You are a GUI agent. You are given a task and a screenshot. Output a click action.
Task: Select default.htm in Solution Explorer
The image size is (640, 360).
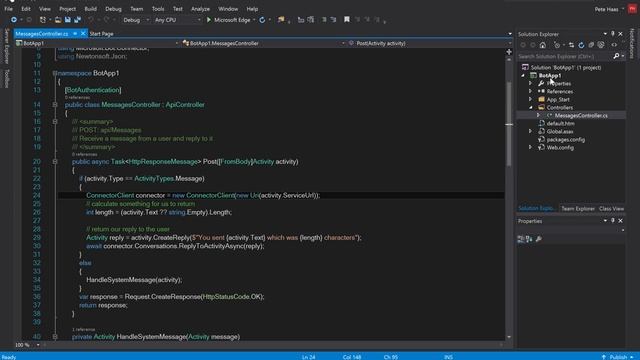click(x=560, y=123)
